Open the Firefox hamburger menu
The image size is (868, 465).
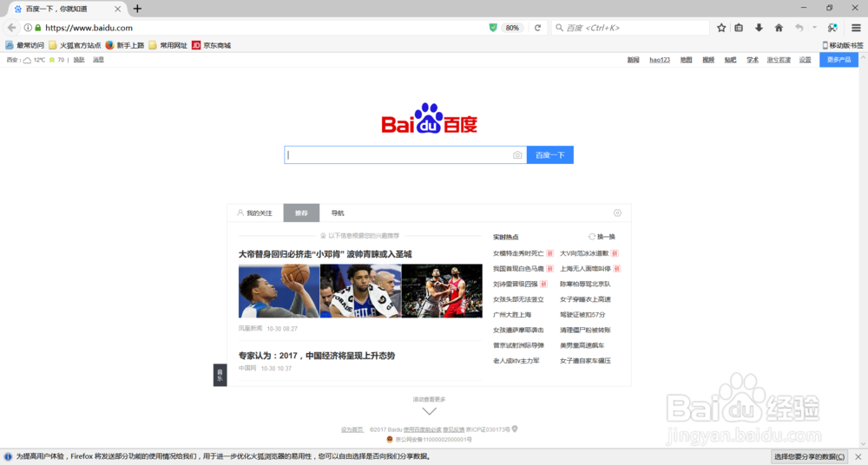(x=856, y=28)
